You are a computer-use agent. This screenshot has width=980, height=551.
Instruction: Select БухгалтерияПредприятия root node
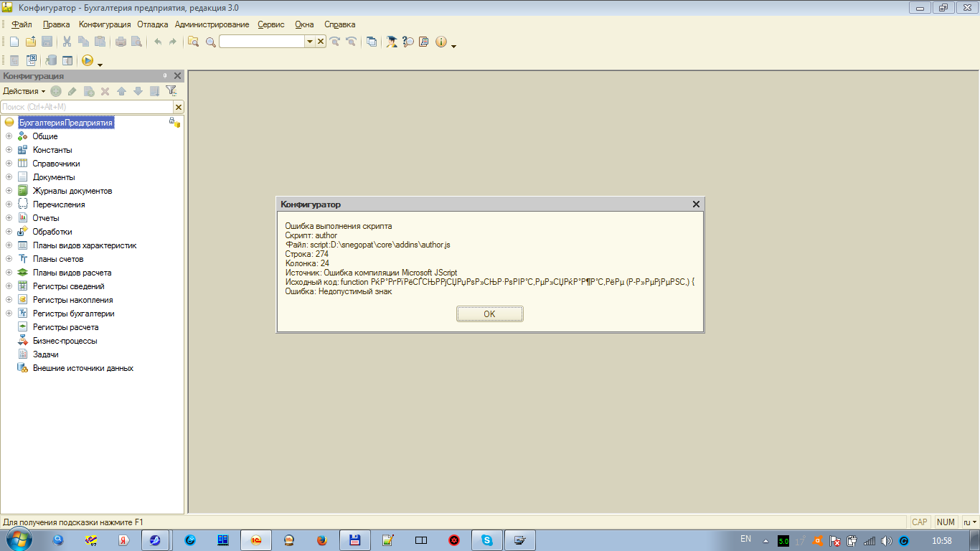(66, 123)
